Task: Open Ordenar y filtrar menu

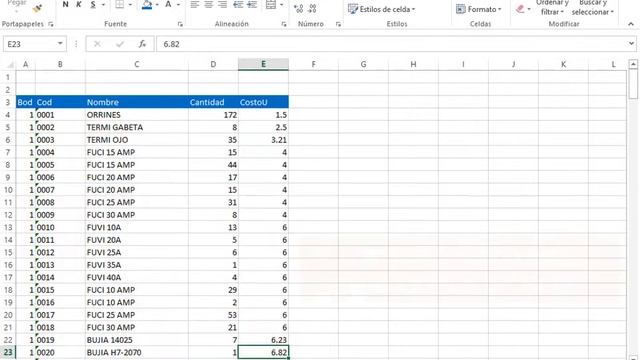Action: [552, 7]
